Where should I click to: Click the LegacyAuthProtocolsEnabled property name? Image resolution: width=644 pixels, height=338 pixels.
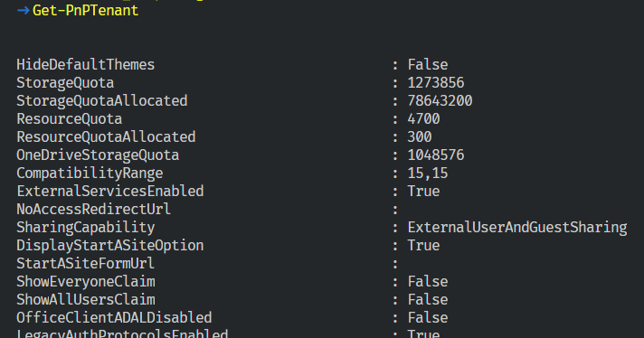pos(122,333)
